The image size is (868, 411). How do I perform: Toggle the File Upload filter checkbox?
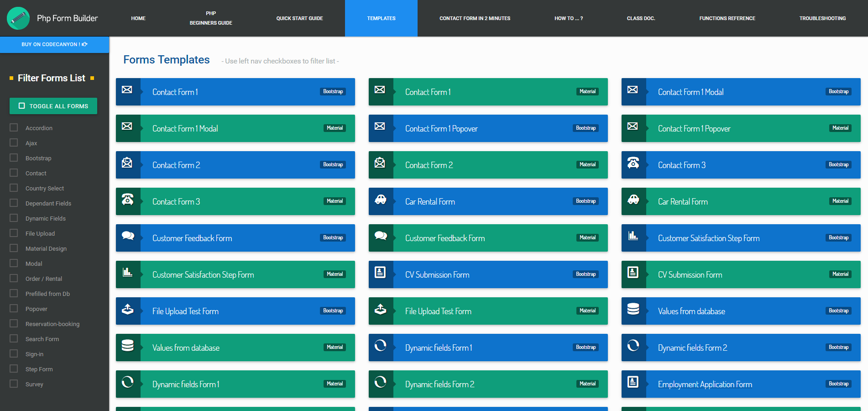coord(14,233)
